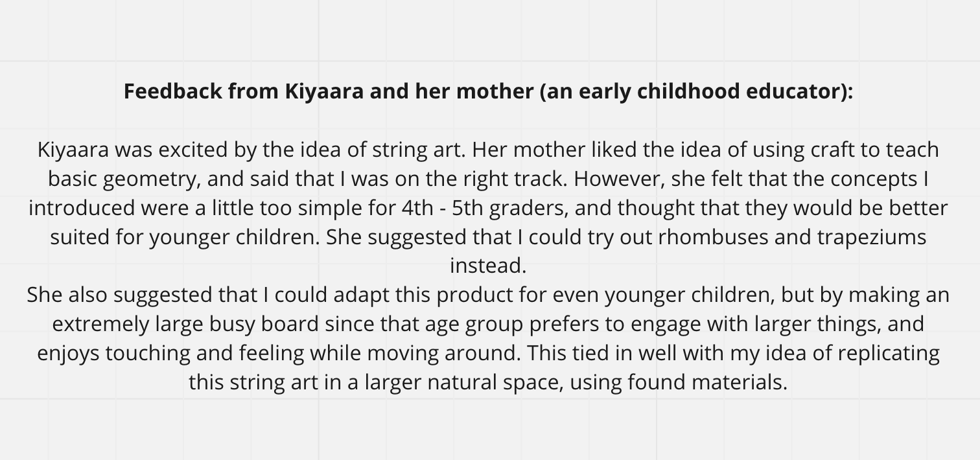Select the bold feedback heading text
The image size is (980, 460).
pos(488,91)
